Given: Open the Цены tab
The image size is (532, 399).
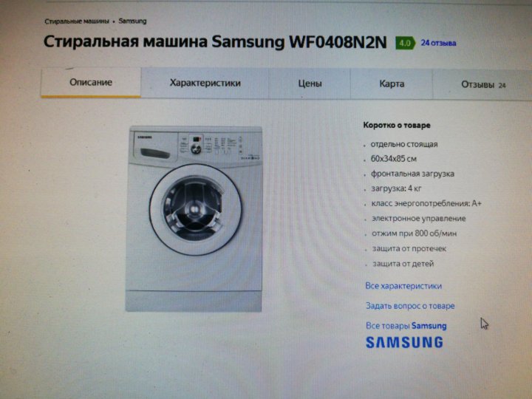Looking at the screenshot, I should tap(310, 83).
